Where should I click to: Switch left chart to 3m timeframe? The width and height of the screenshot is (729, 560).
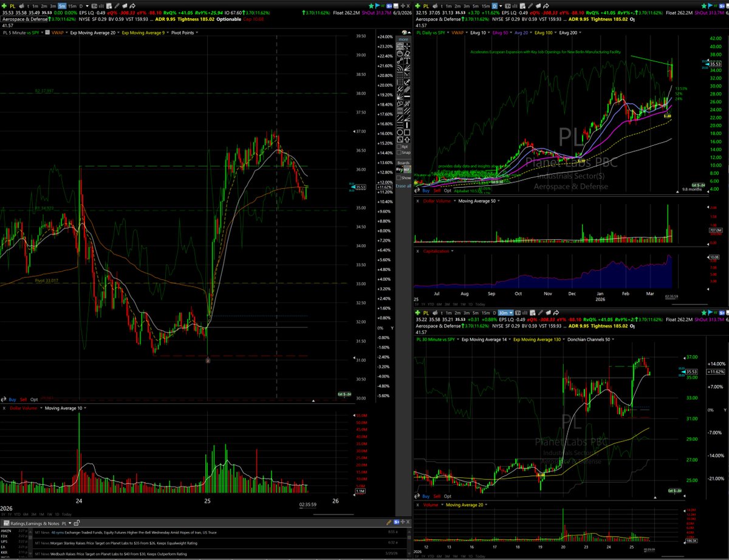[53, 6]
